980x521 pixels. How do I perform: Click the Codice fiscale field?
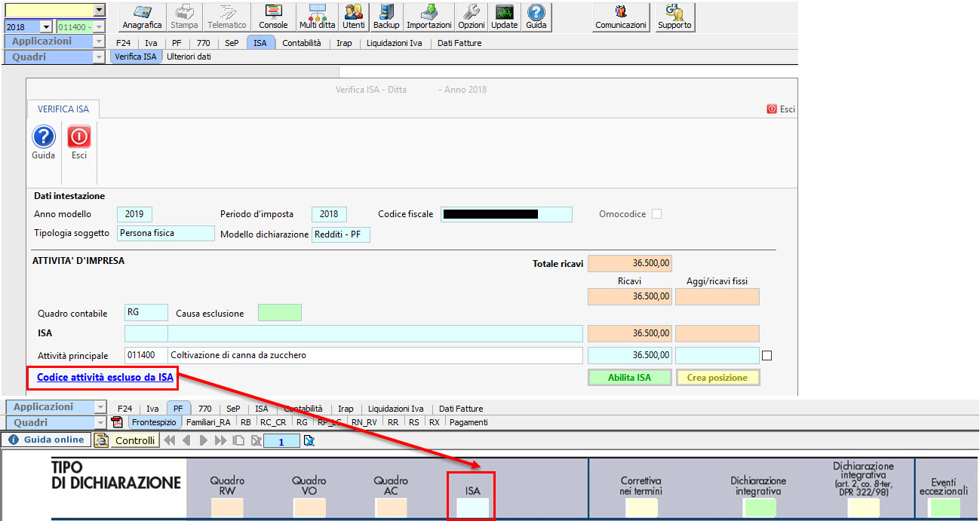pos(506,214)
